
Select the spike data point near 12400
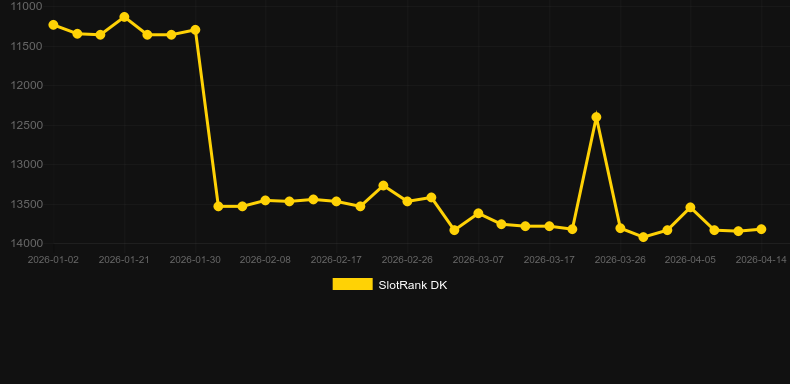596,117
